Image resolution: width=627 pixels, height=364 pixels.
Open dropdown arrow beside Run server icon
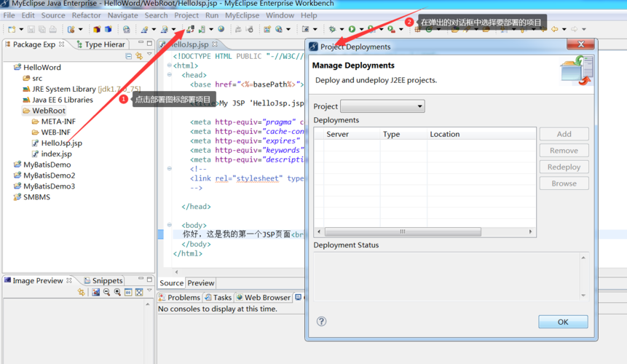211,29
